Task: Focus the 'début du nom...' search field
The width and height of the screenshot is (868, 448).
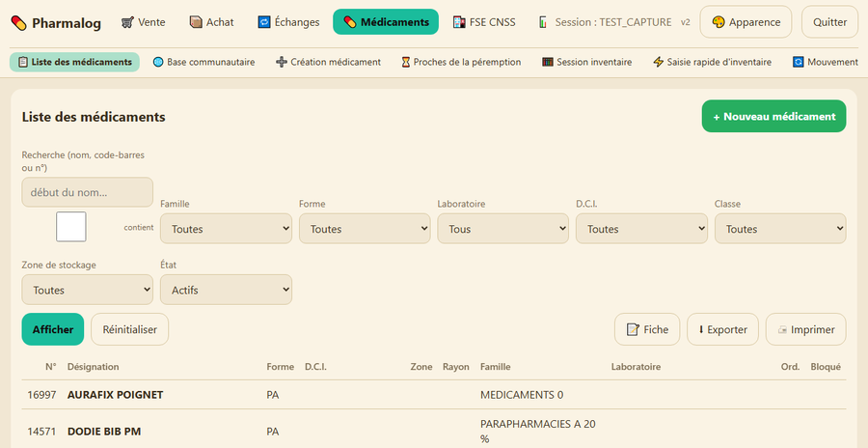Action: pos(88,192)
